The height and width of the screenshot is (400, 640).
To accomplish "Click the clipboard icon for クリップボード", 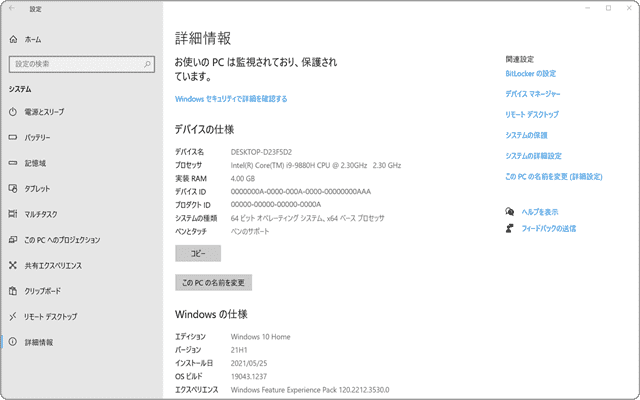I will coord(13,291).
